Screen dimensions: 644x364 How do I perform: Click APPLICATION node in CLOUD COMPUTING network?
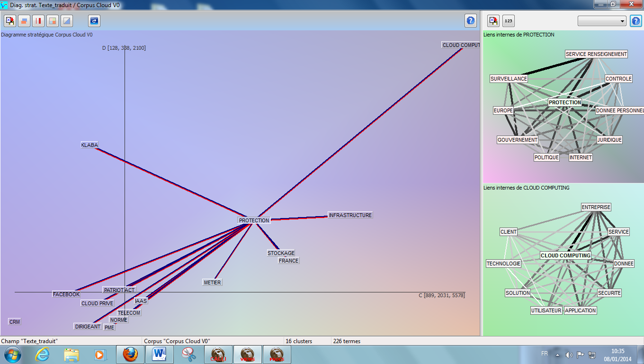(x=581, y=310)
